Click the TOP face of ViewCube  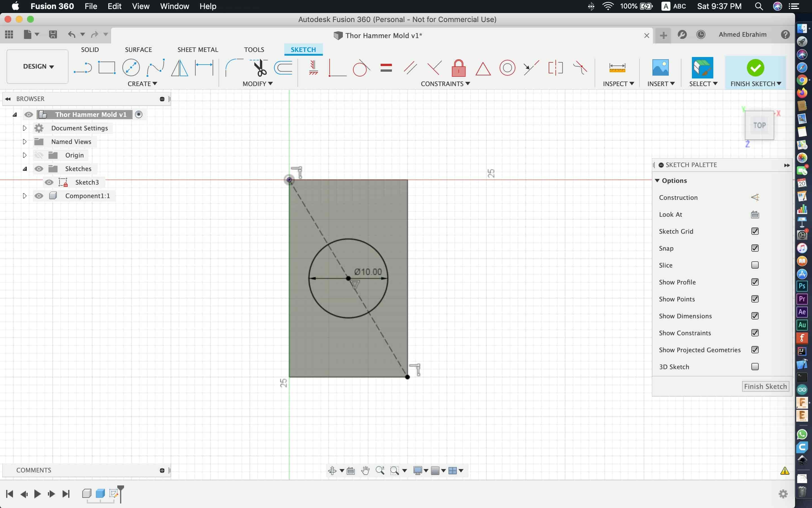point(759,125)
